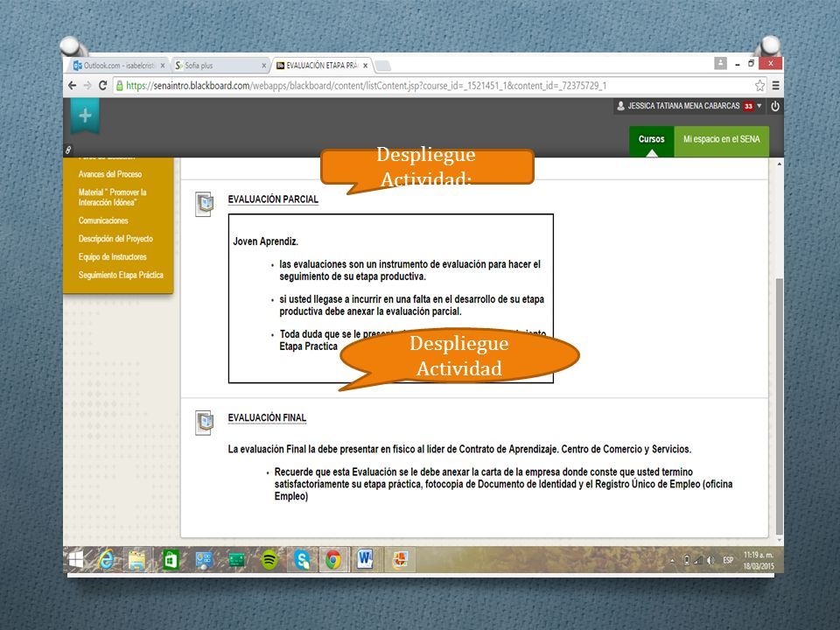Image resolution: width=840 pixels, height=630 pixels.
Task: Open File Explorer from the taskbar
Action: [136, 560]
